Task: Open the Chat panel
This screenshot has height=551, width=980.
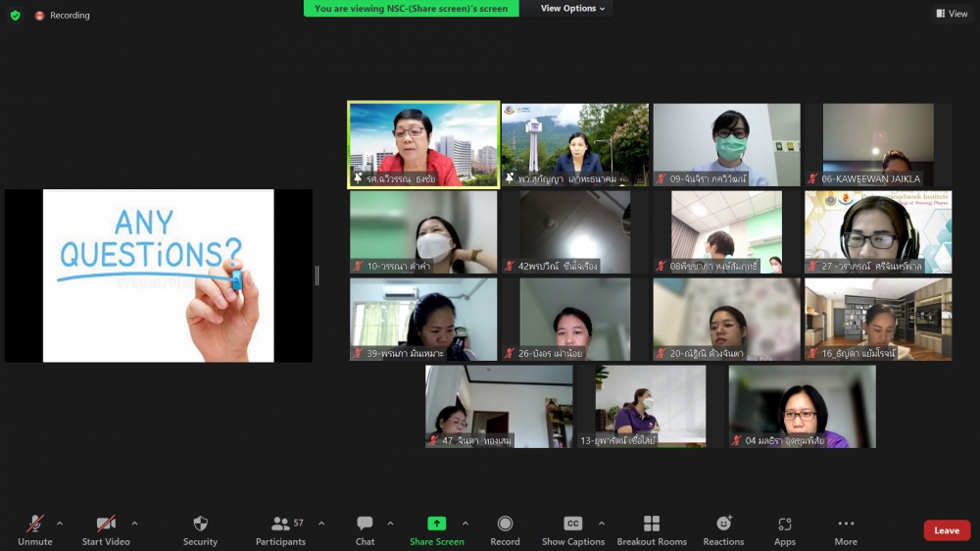Action: pos(365,525)
